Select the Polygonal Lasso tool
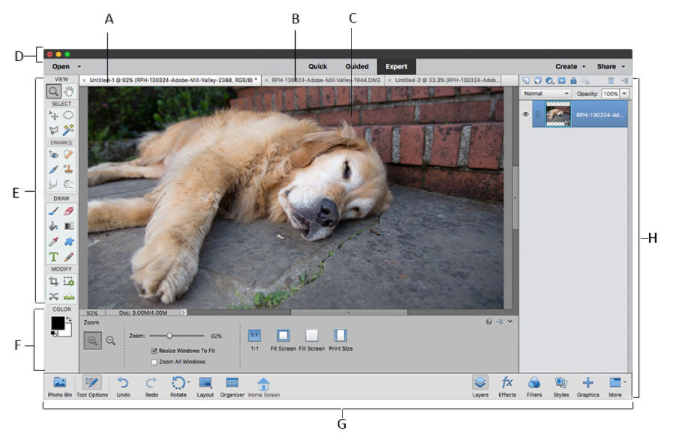Viewport: 689px width, 446px height. pyautogui.click(x=54, y=130)
